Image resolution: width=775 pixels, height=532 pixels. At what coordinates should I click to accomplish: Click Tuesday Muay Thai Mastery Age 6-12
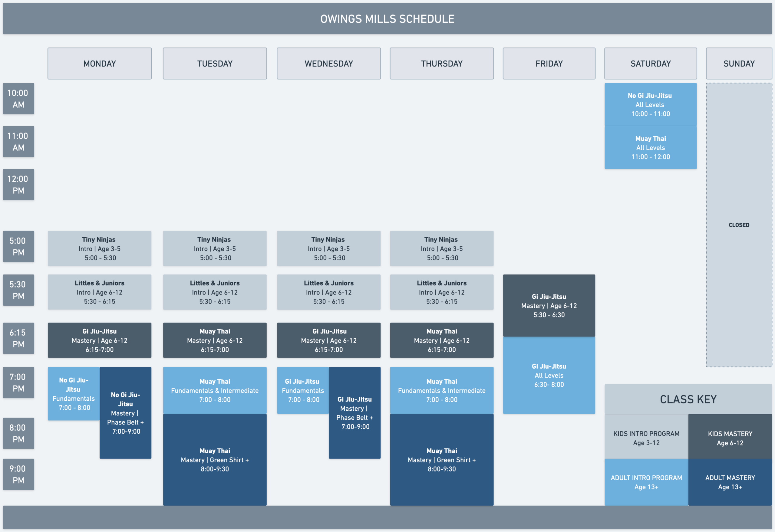(x=214, y=340)
